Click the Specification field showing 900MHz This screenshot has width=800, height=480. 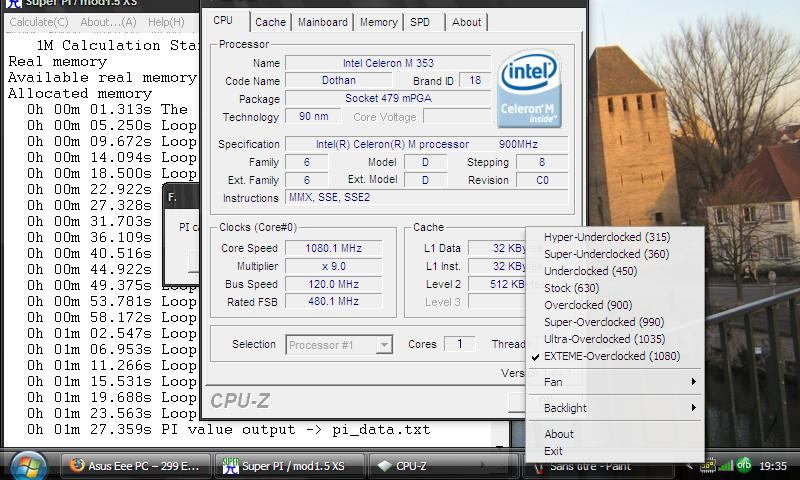[x=427, y=144]
